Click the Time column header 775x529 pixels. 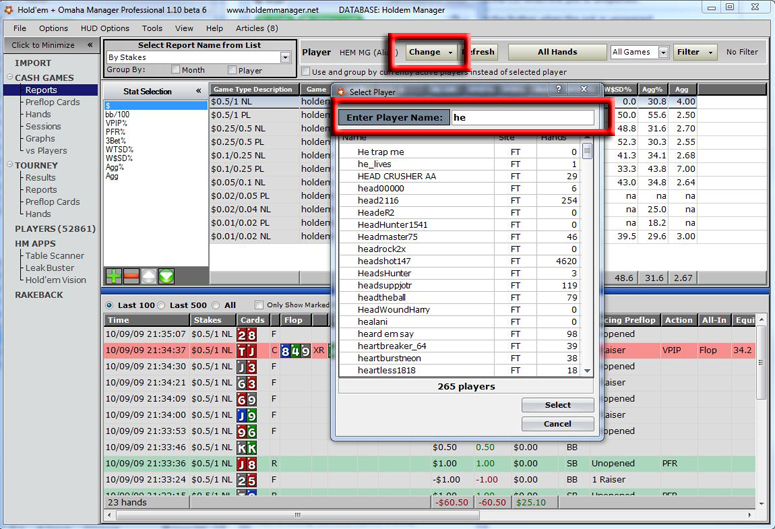point(146,320)
